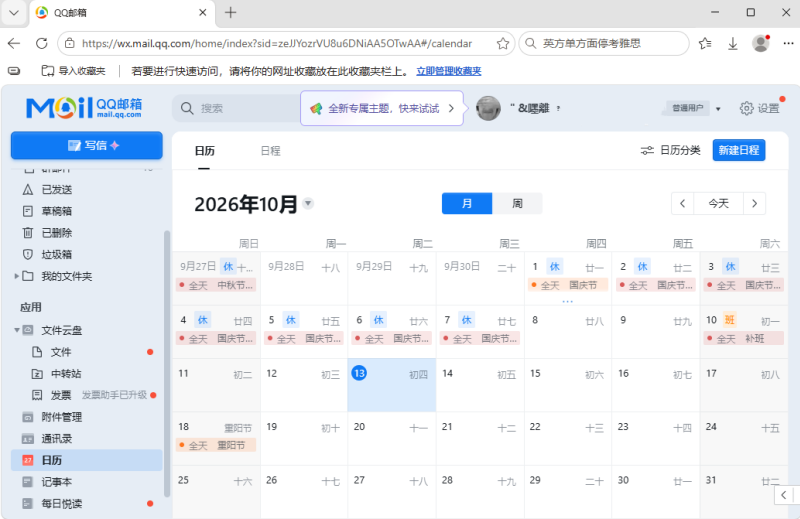This screenshot has height=519, width=800.
Task: Switch to 月 month view
Action: (x=467, y=204)
